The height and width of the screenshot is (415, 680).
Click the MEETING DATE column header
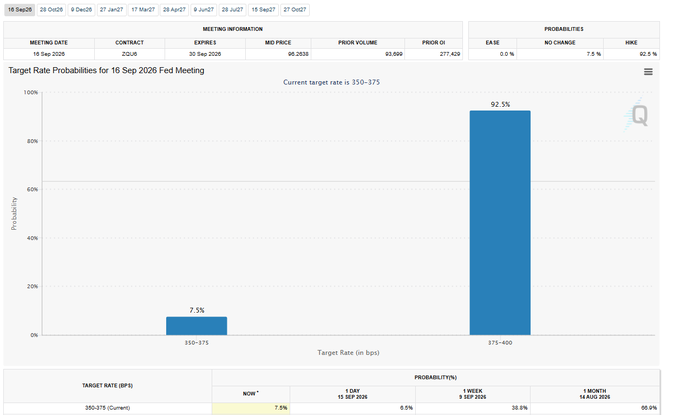pos(49,42)
